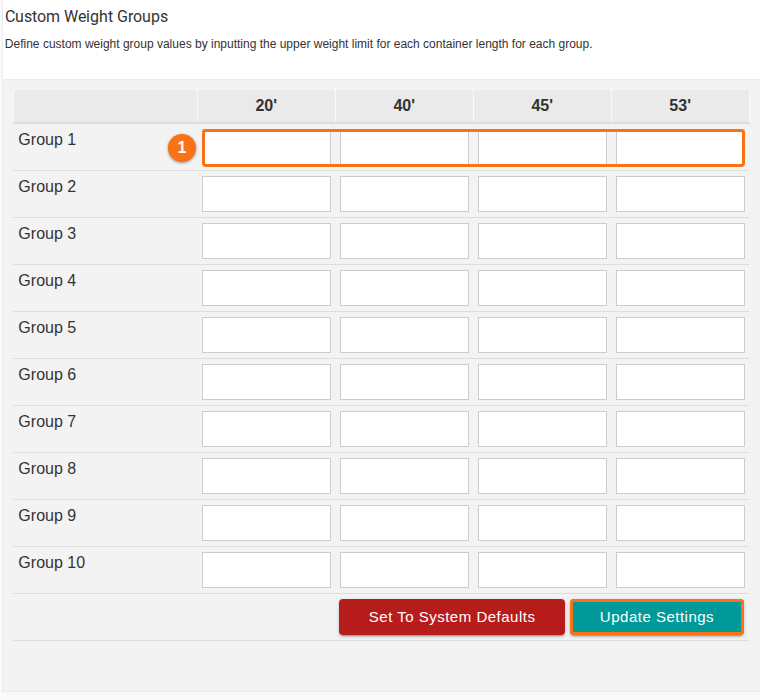The height and width of the screenshot is (700, 760).
Task: Edit Group 9 45' weight value
Action: point(542,523)
